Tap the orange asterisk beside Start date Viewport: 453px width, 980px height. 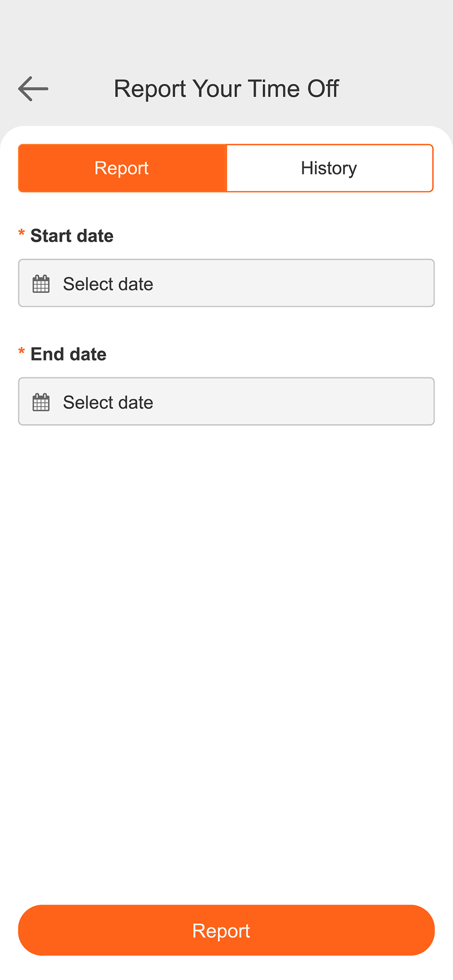(x=22, y=232)
